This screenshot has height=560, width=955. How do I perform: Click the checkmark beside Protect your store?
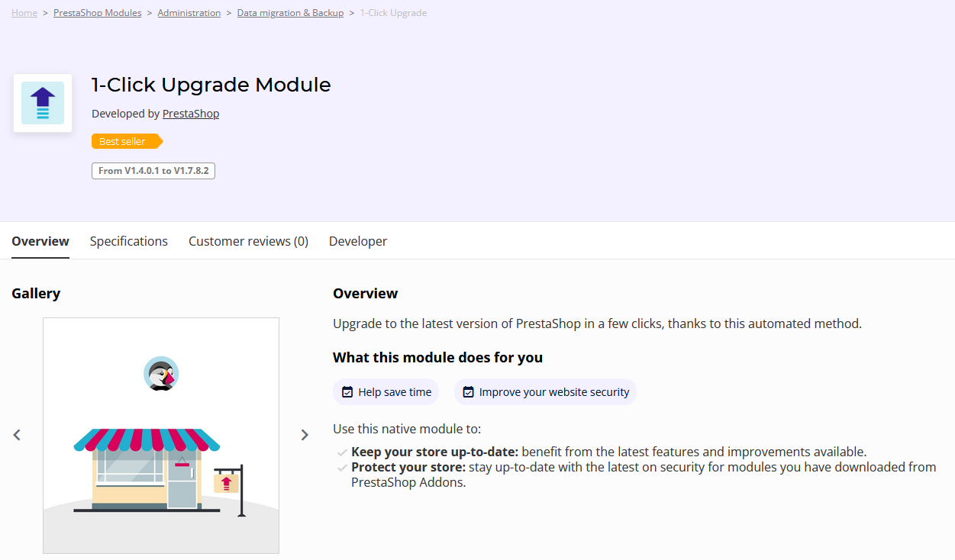342,468
